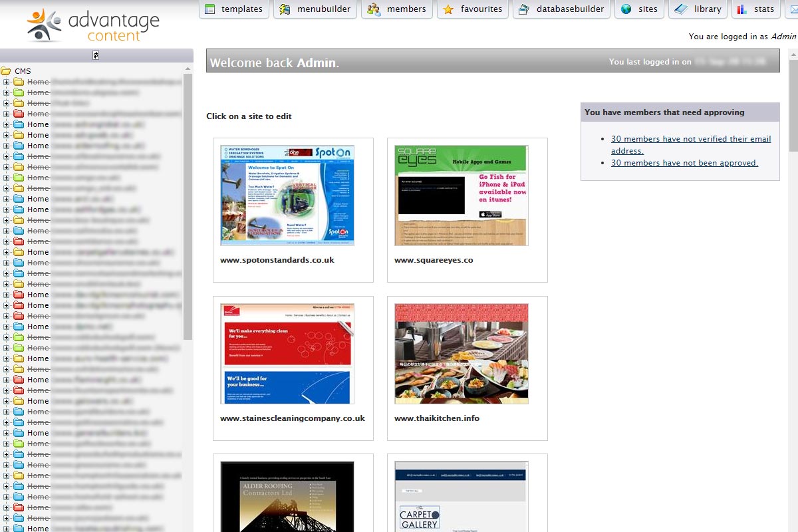Open the Spot On site thumbnail

pyautogui.click(x=287, y=196)
